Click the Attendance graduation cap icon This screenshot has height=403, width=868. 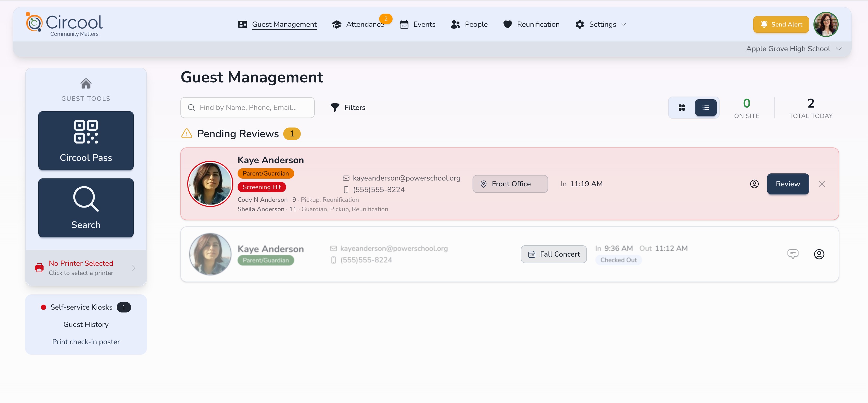coord(336,24)
